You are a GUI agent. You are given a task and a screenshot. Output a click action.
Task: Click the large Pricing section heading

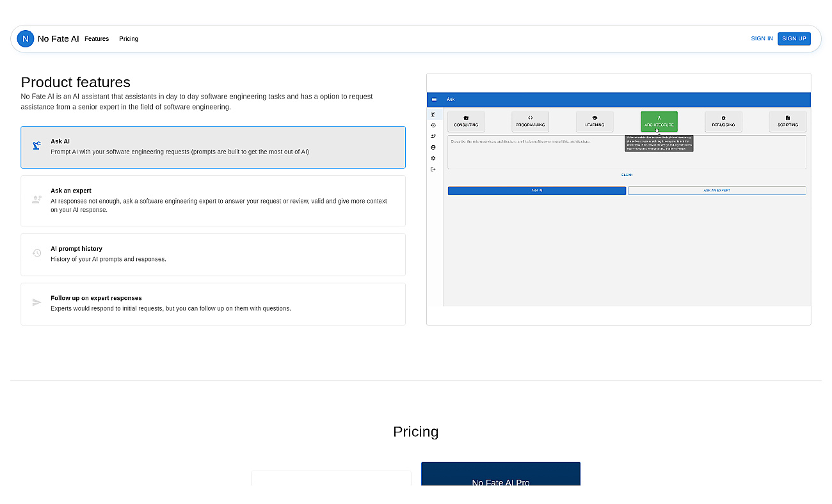click(416, 432)
